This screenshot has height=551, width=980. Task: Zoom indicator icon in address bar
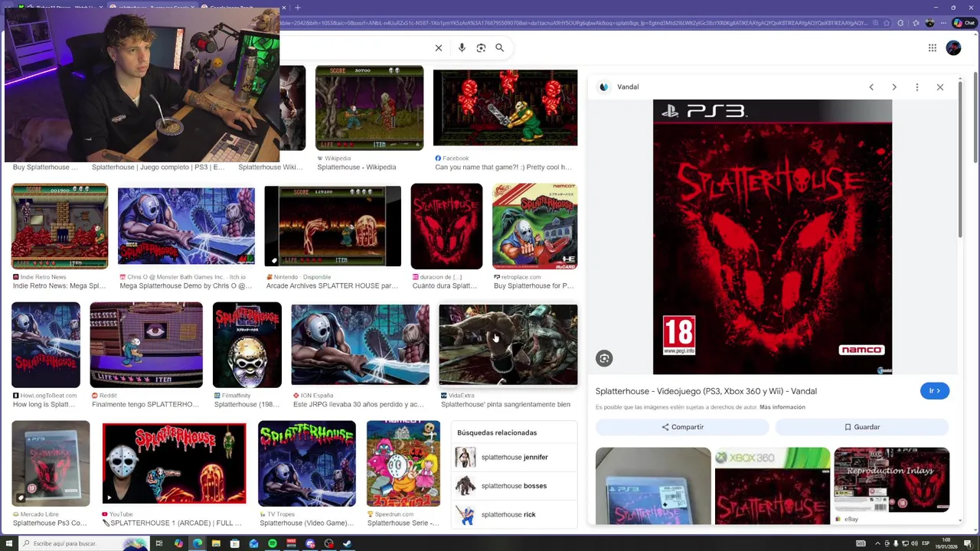point(874,23)
